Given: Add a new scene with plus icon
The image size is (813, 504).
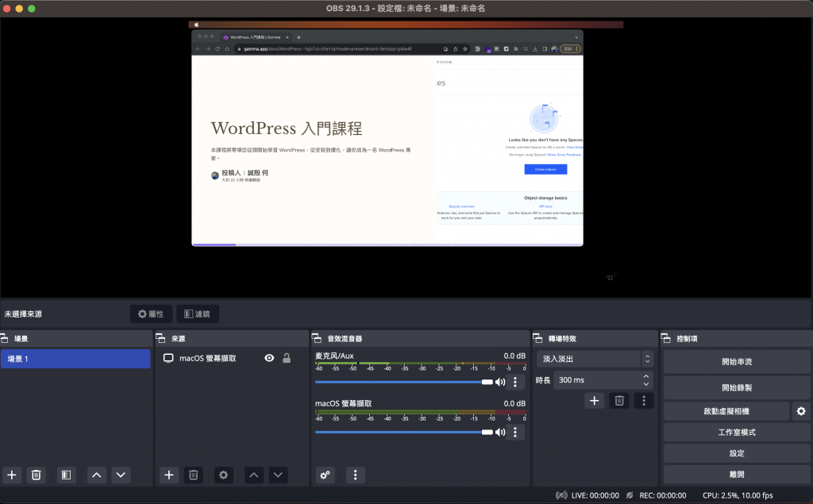Looking at the screenshot, I should (x=12, y=475).
